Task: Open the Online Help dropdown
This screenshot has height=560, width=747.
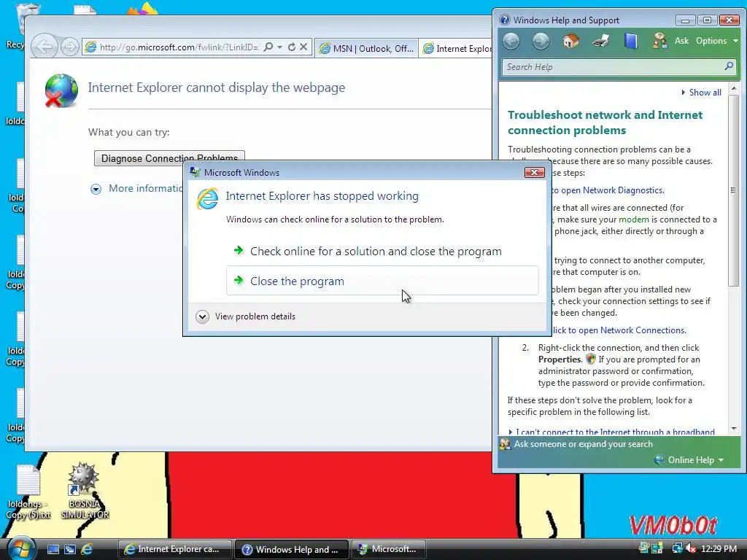Action: [x=689, y=460]
